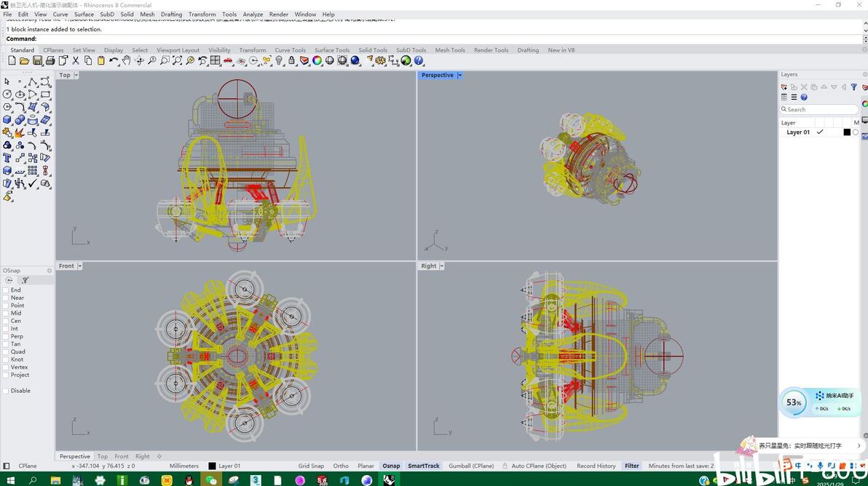The image size is (868, 486).
Task: Select the Front tab at the viewport bottom
Action: point(121,456)
